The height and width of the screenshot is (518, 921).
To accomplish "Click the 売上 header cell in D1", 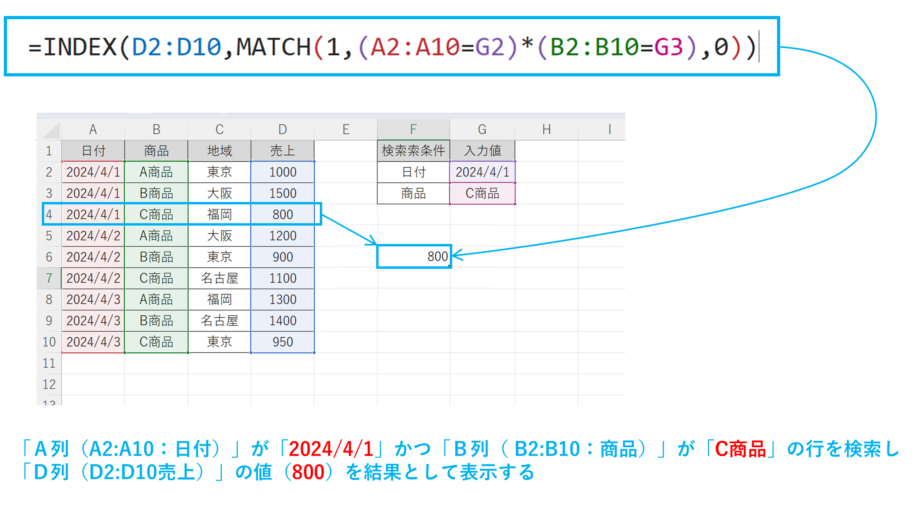I will pyautogui.click(x=282, y=151).
